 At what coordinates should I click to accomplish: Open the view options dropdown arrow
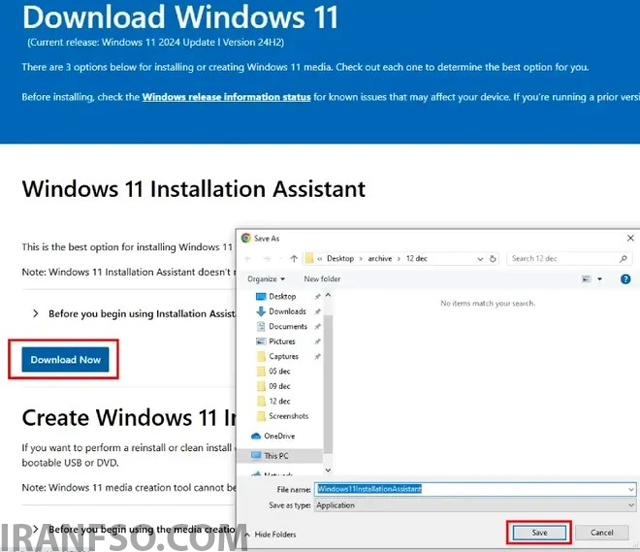pyautogui.click(x=600, y=279)
